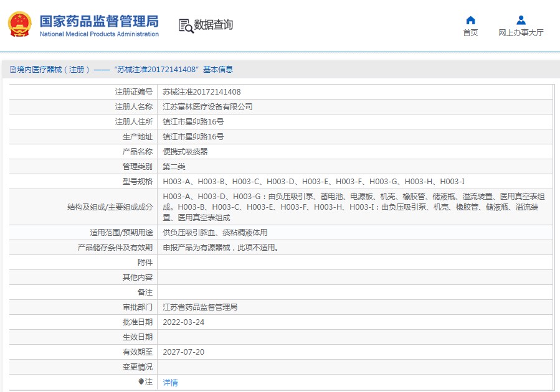The image size is (560, 392).
Task: Click the 注册人名称 label
Action: click(x=134, y=107)
